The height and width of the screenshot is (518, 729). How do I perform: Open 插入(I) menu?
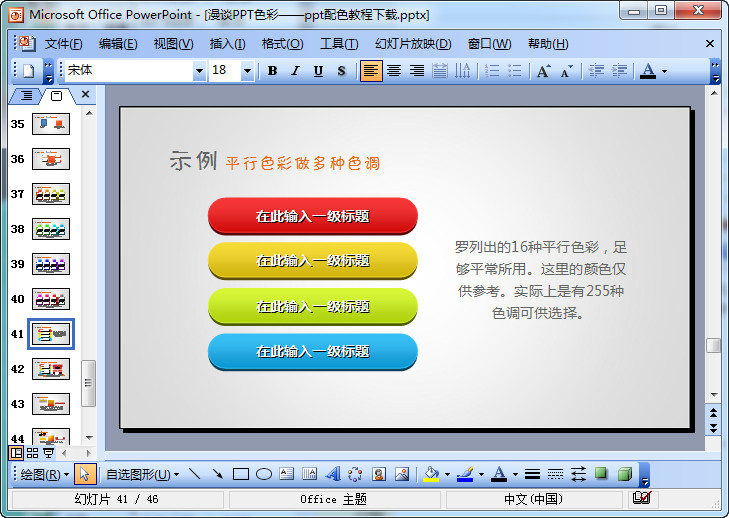point(227,44)
